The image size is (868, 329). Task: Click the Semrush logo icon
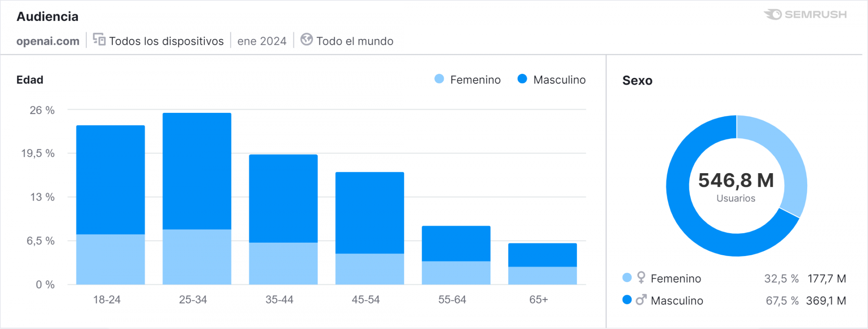tap(773, 14)
